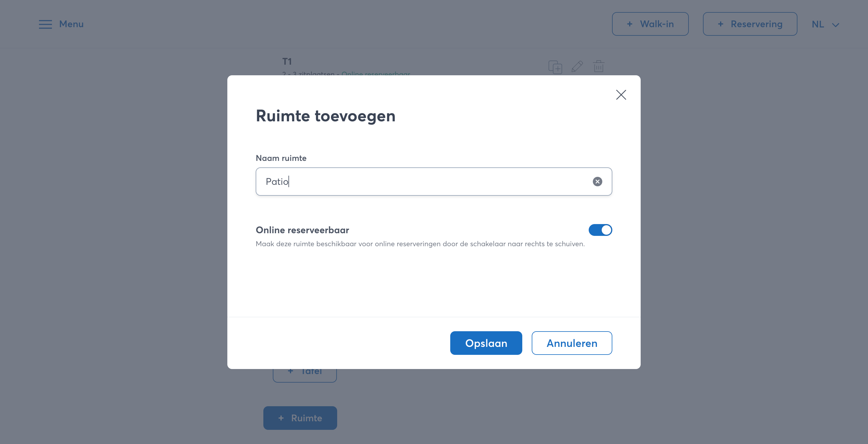
Task: Add a new Reservering
Action: 750,24
